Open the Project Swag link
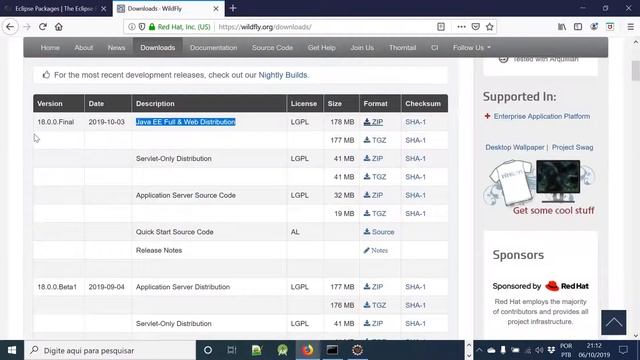This screenshot has width=640, height=360. coord(573,147)
